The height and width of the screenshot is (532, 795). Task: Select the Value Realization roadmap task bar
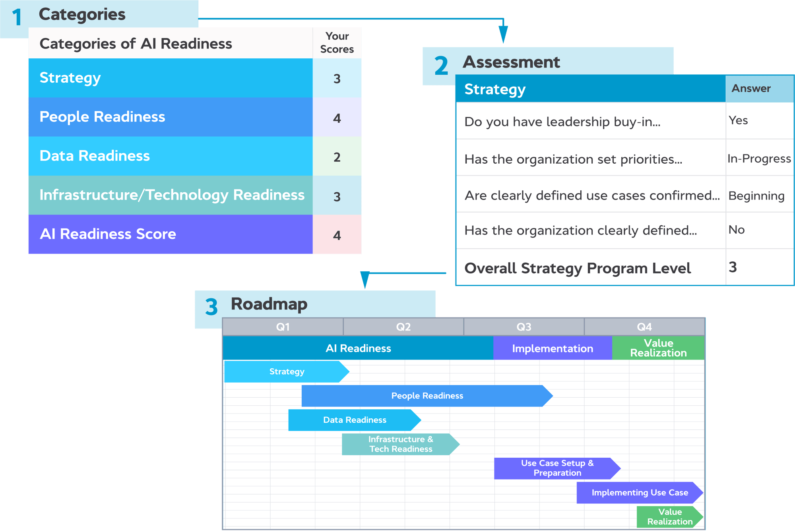[x=670, y=517]
